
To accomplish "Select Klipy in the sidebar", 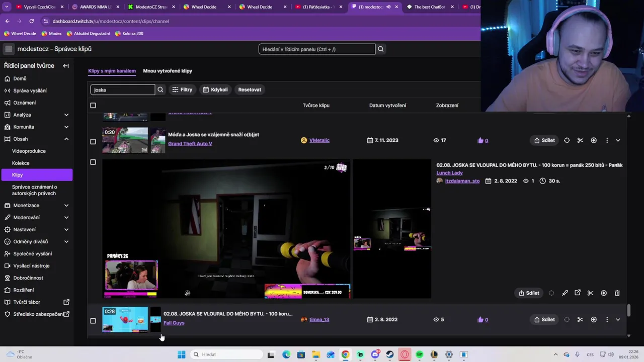I will pyautogui.click(x=36, y=175).
